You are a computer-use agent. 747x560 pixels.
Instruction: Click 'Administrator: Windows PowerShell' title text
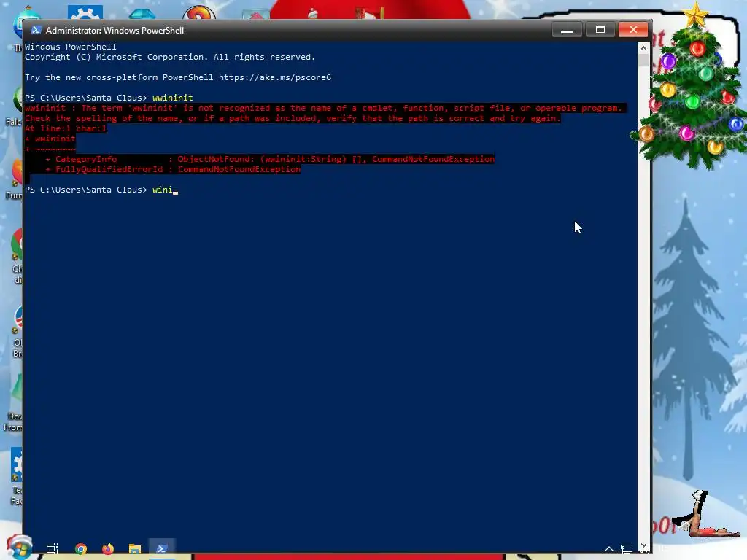pos(115,31)
